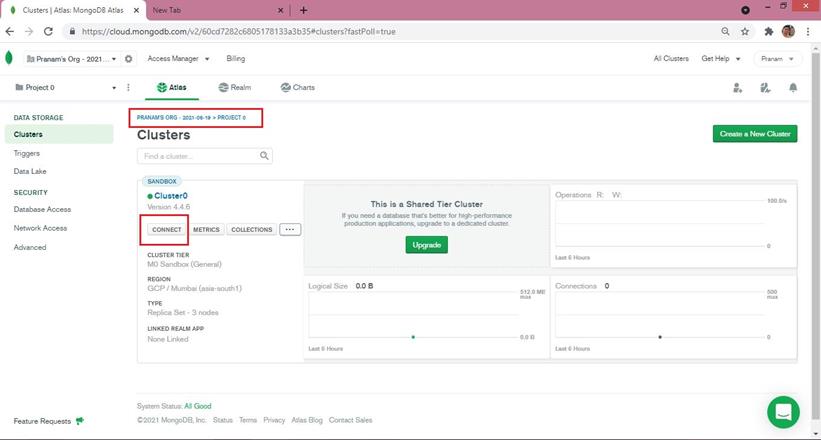
Task: Switch to the Charts tab
Action: pyautogui.click(x=297, y=87)
